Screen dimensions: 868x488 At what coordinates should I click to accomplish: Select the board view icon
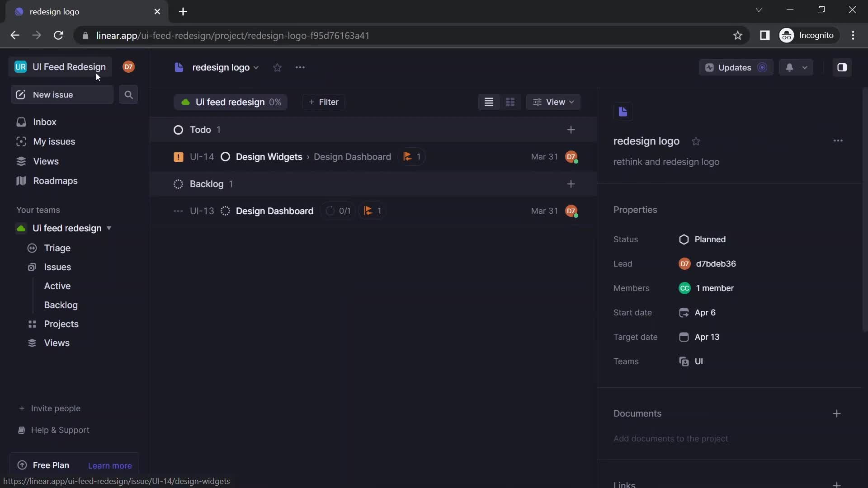[509, 102]
